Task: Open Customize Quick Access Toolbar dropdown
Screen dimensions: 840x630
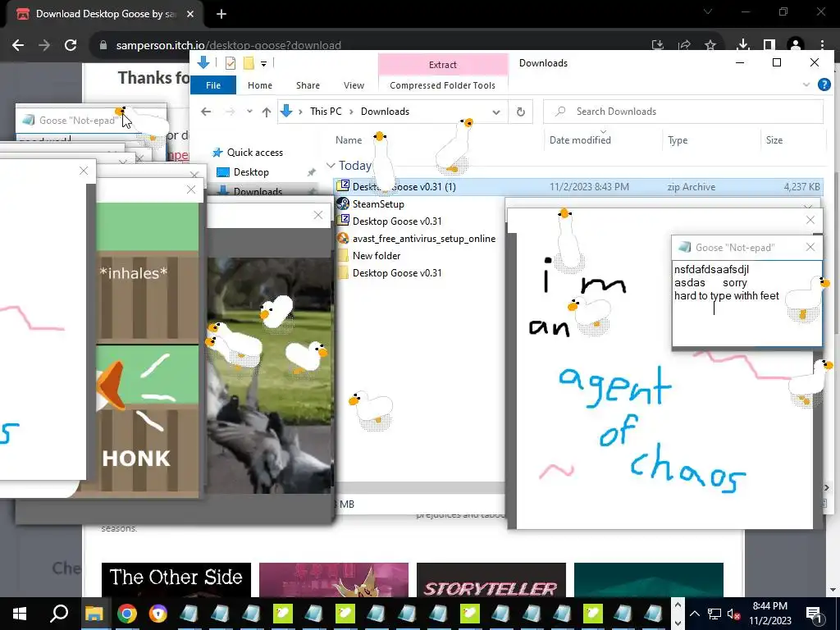Action: click(263, 64)
